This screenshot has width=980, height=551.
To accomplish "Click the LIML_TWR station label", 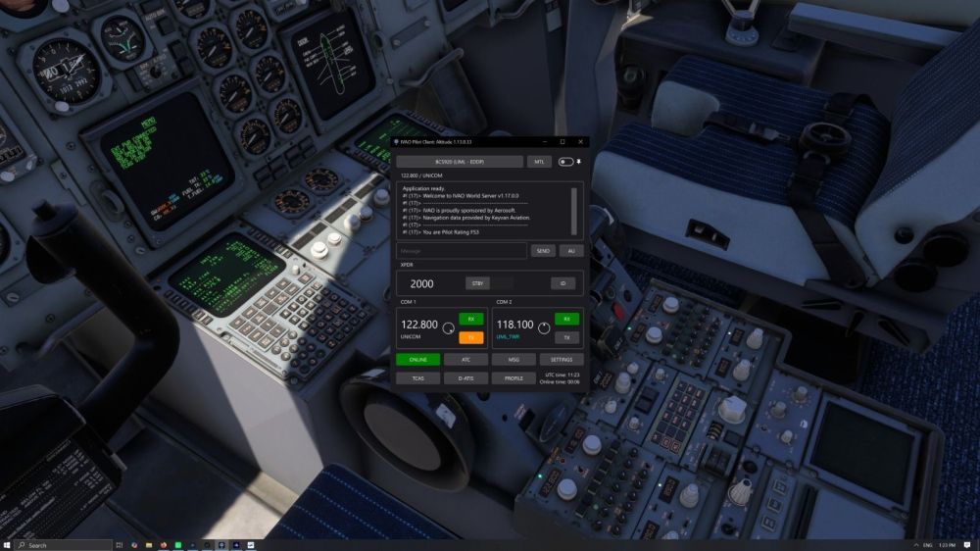I will (x=508, y=337).
